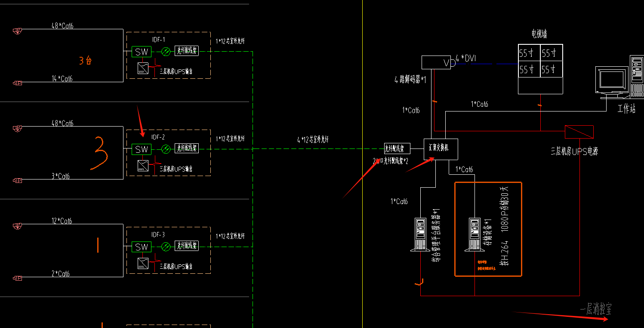Click the IDF-1 label
Viewport: 644px width, 328px height.
coord(158,40)
